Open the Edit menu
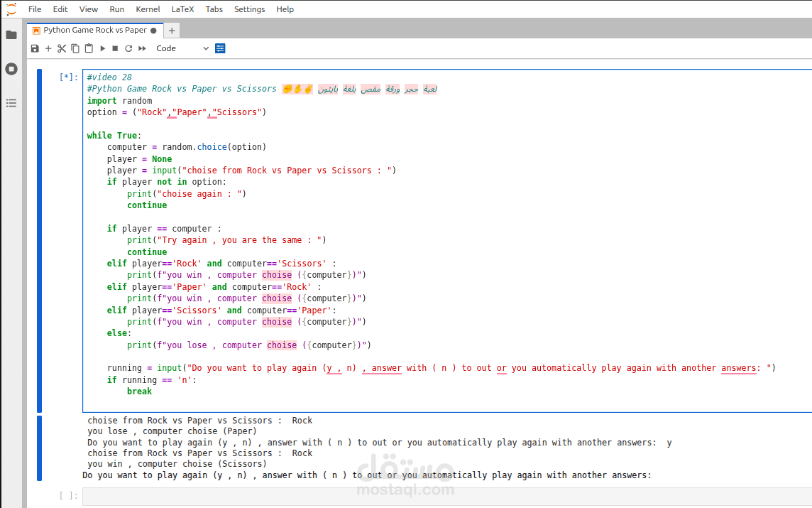This screenshot has height=508, width=812. (x=60, y=9)
